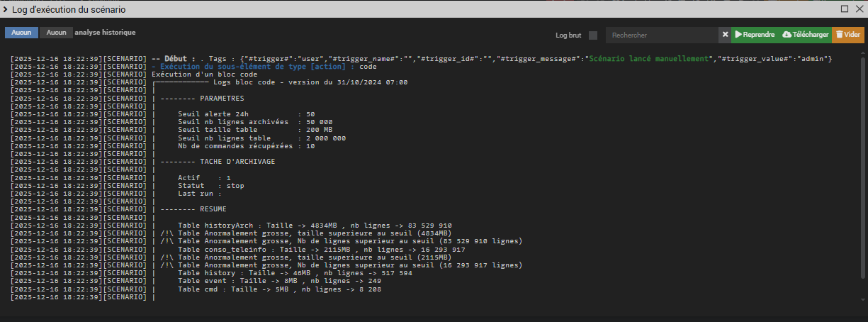Viewport: 868px width, 322px height.
Task: Clear the search with the X icon
Action: (725, 35)
